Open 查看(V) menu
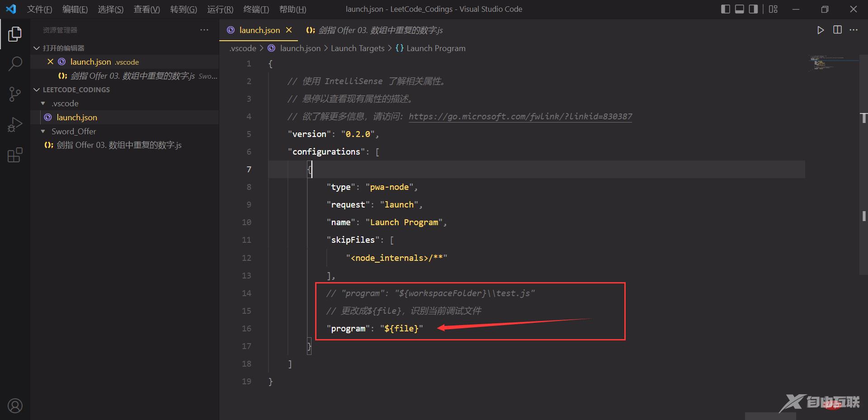 point(147,9)
